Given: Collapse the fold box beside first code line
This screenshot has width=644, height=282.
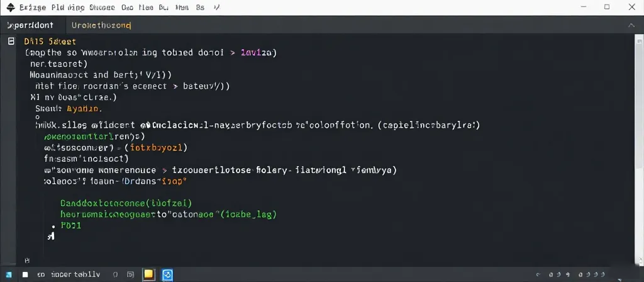Looking at the screenshot, I should [x=11, y=41].
